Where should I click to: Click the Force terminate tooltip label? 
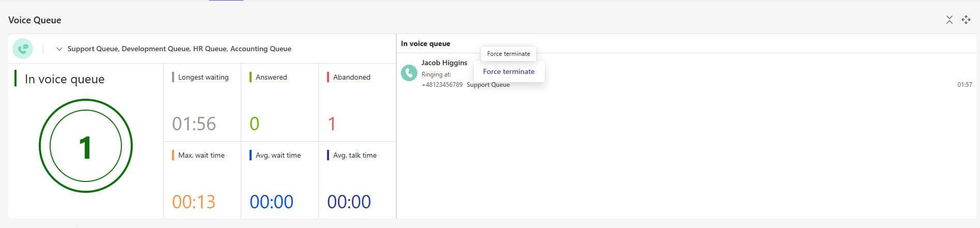[x=508, y=54]
